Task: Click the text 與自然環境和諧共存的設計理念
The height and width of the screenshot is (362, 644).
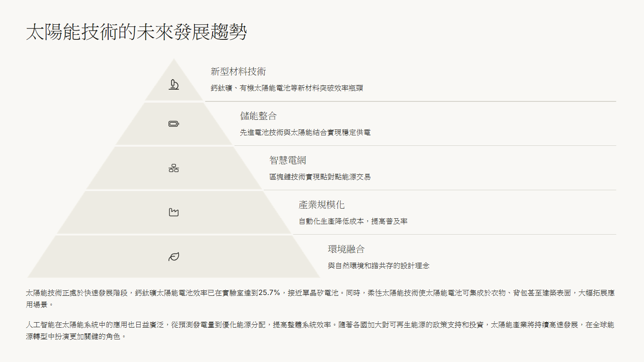Action: [379, 266]
